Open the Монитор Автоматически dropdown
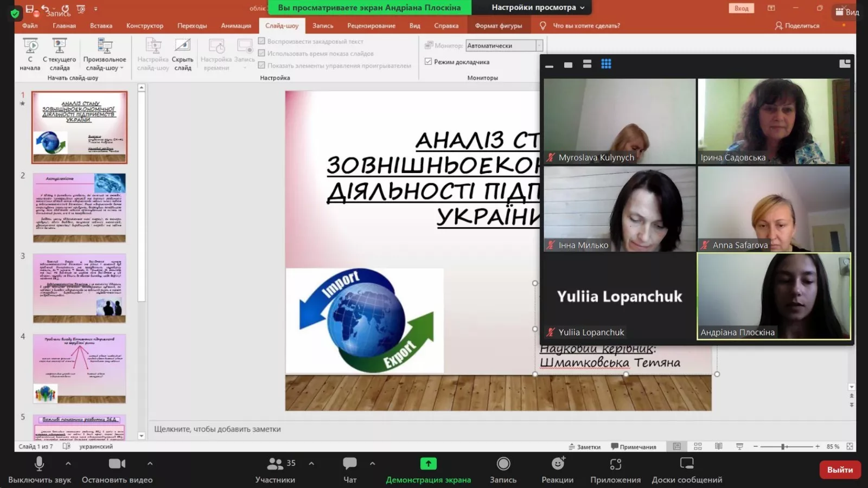868x488 pixels. click(537, 45)
